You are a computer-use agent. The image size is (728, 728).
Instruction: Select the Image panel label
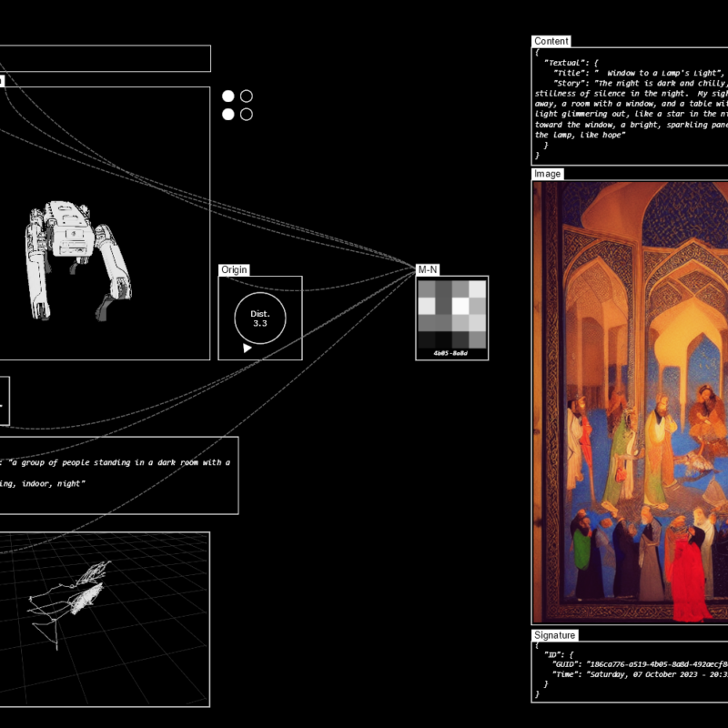coord(548,174)
